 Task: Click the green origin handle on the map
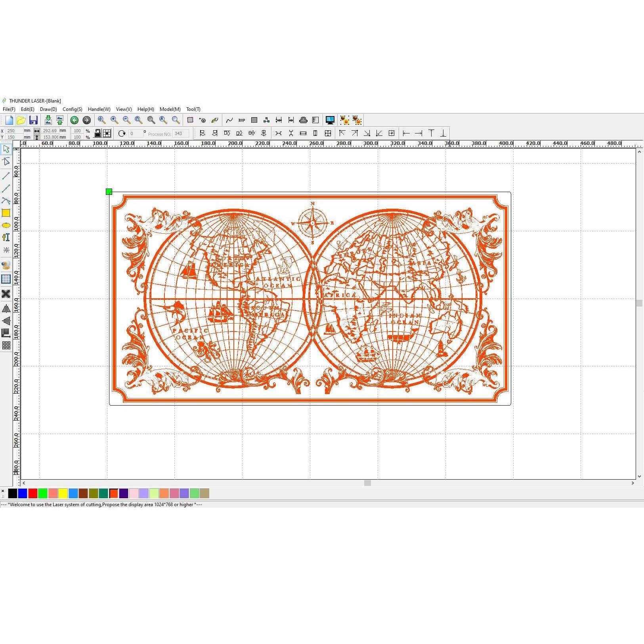pos(109,192)
